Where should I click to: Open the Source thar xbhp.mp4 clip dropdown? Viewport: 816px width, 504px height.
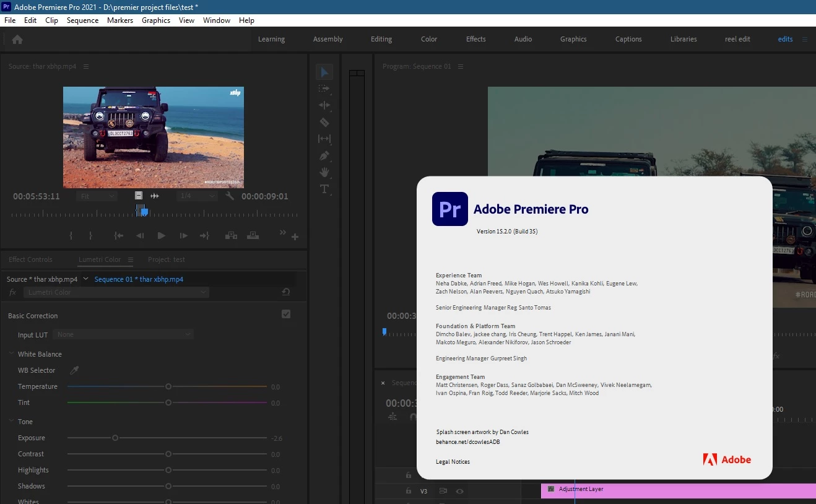click(86, 279)
